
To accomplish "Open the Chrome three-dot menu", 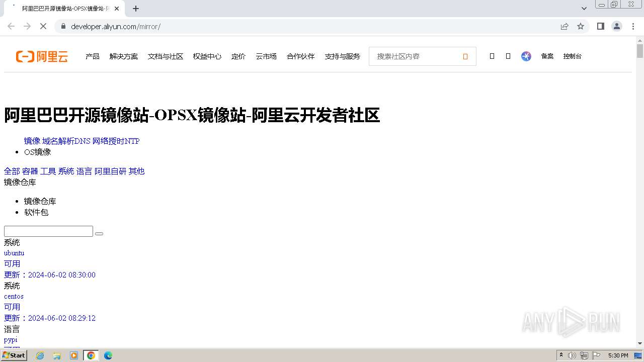I will click(633, 26).
